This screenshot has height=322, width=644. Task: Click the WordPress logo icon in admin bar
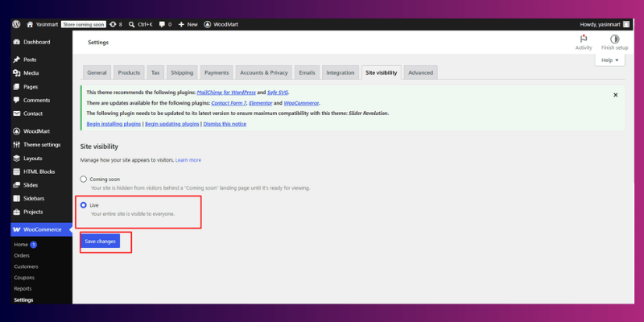coord(16,24)
